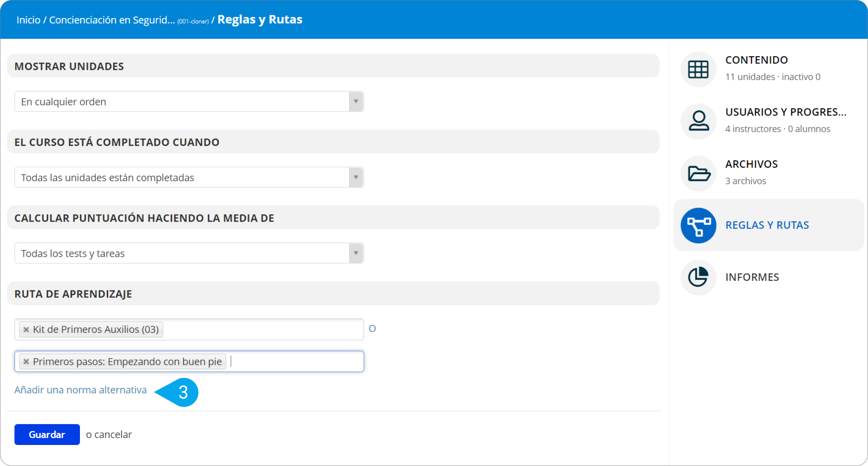Remove the Kit de Primeros Auxilios tag
The image size is (868, 466).
pos(26,330)
